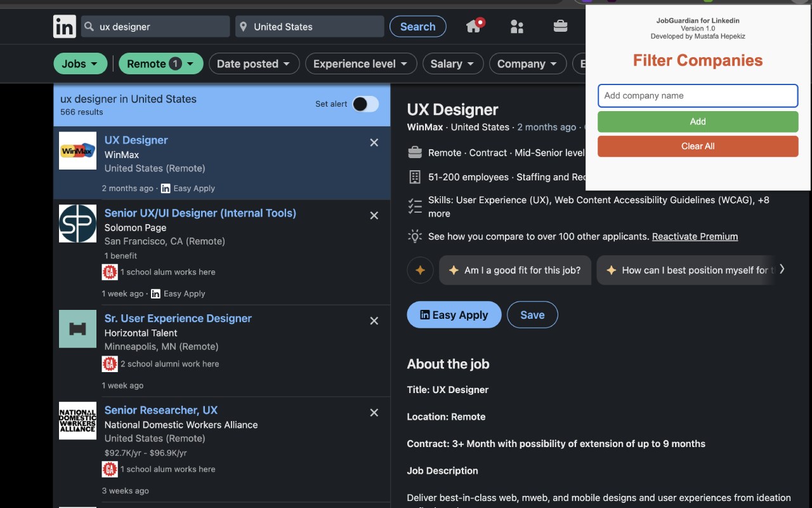The image size is (812, 508).
Task: Toggle the Set alert switch
Action: tap(366, 104)
